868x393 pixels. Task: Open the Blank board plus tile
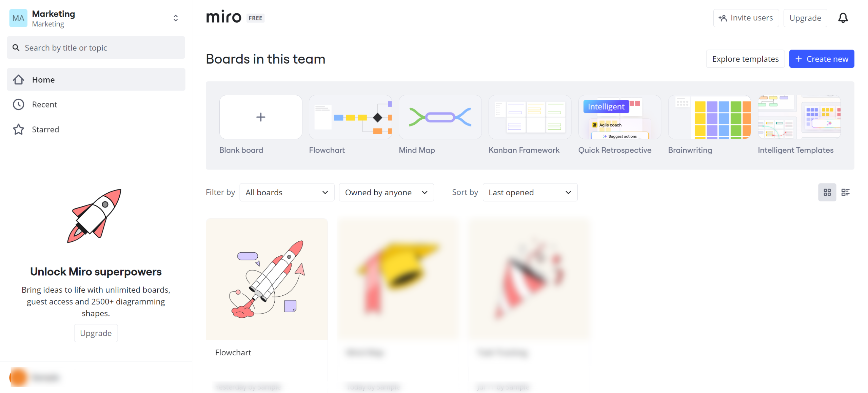pos(260,117)
